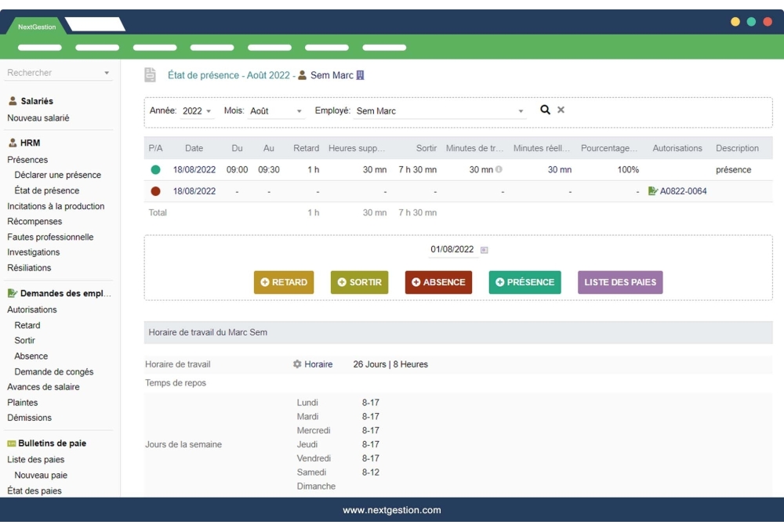The width and height of the screenshot is (784, 532).
Task: Click the Bulletins de paie sidebar icon
Action: [x=13, y=443]
